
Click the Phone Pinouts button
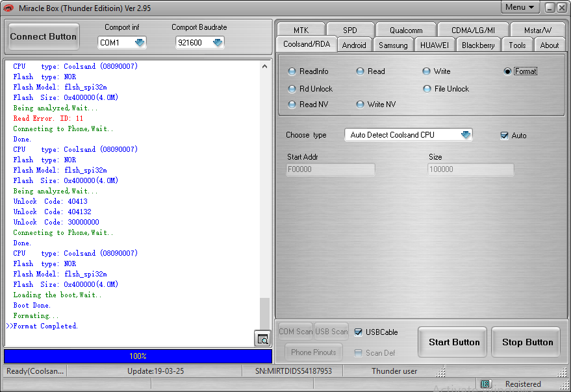[314, 352]
